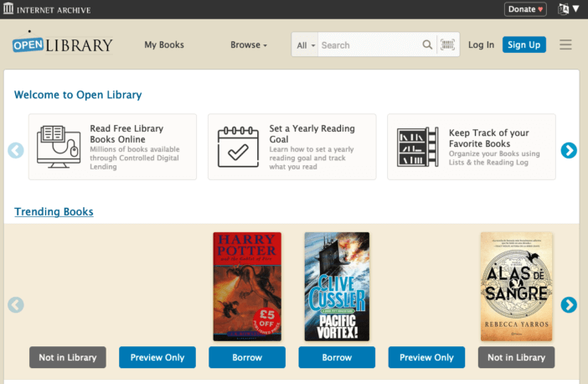The image size is (588, 384).
Task: Click Welcome to Open Library heading
Action: coord(78,95)
